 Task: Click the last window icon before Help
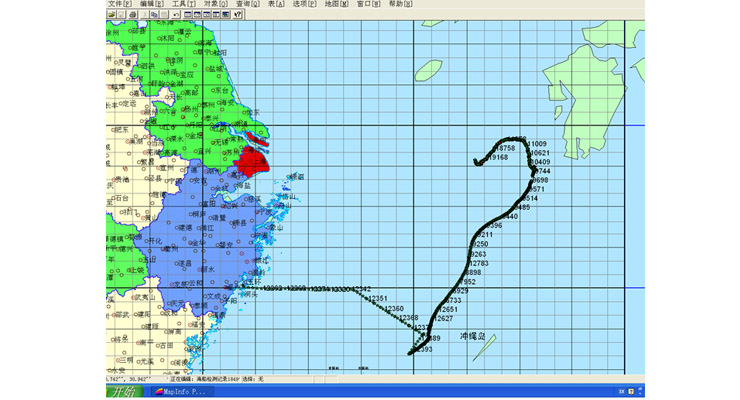click(x=225, y=15)
